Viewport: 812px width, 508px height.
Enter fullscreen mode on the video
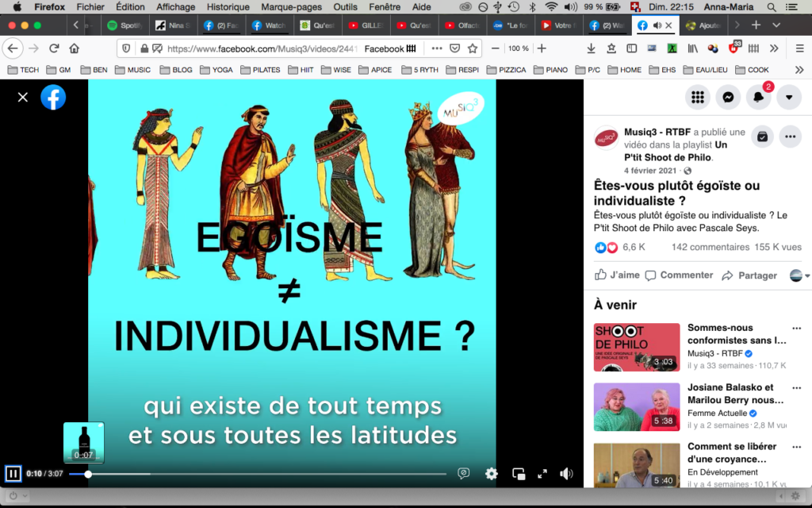[x=542, y=474]
